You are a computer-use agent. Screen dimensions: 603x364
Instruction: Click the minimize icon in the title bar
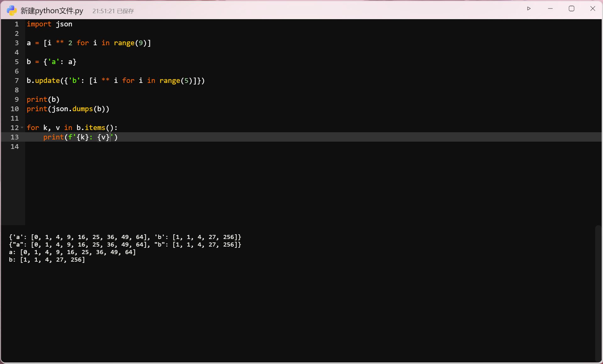[x=550, y=8]
